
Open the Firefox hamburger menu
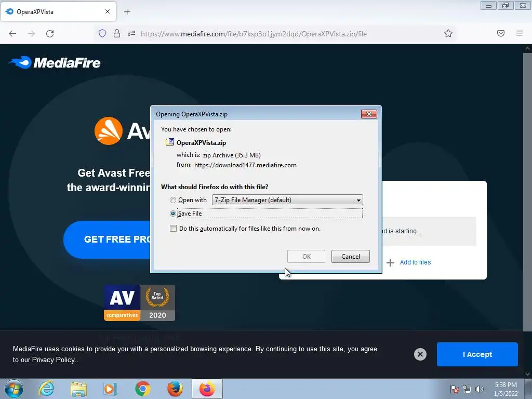tap(520, 33)
